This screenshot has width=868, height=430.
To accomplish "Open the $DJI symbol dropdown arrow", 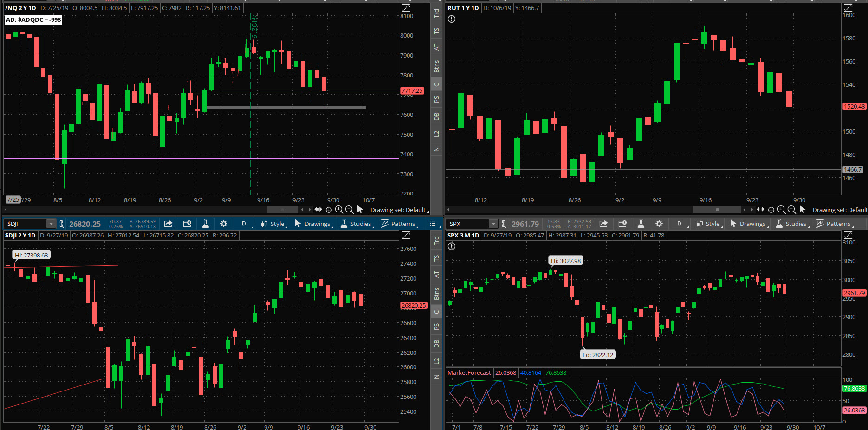I will [x=51, y=224].
